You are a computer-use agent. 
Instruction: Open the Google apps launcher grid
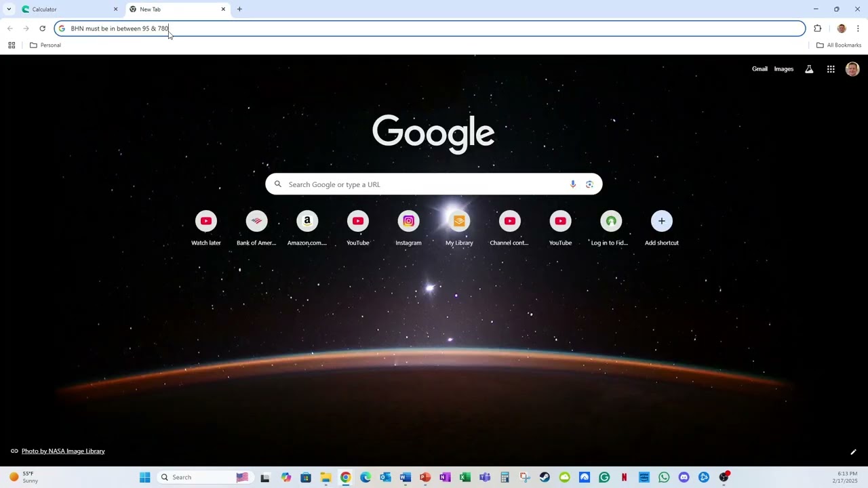[x=831, y=69]
